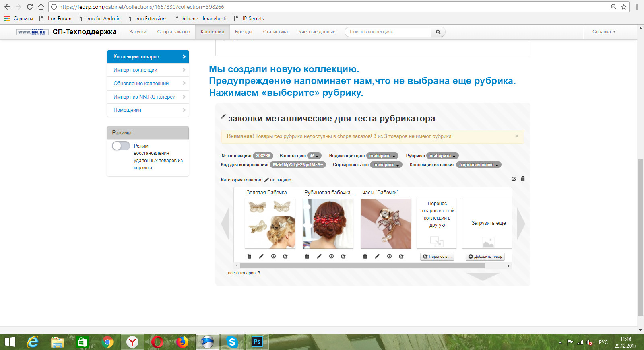The image size is (644, 350).
Task: Click share arrow icon under Золотая Бабочка
Action: tap(285, 256)
